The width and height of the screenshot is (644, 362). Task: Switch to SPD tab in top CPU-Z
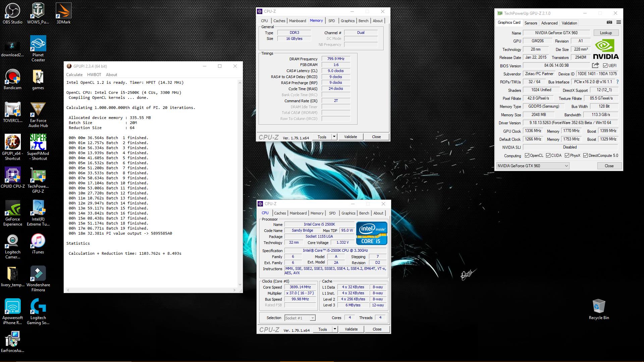331,21
